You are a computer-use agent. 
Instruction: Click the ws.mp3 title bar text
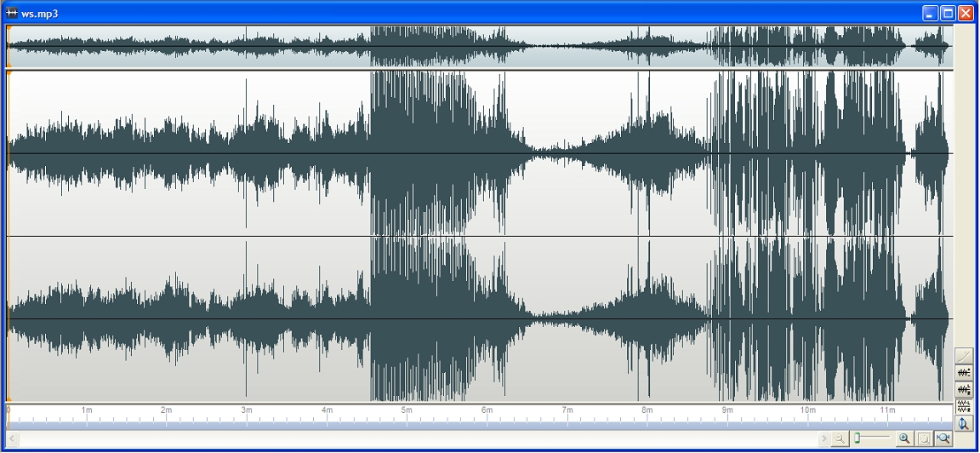pyautogui.click(x=39, y=14)
